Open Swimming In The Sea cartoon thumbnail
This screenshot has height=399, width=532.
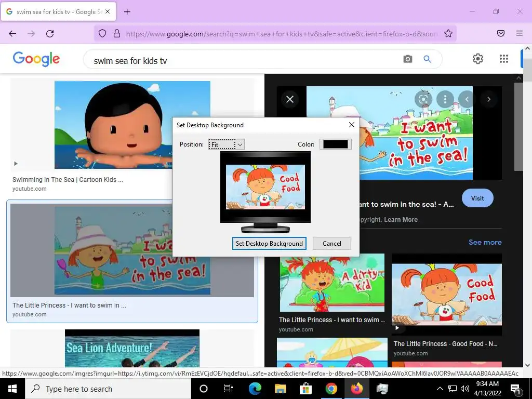[132, 125]
